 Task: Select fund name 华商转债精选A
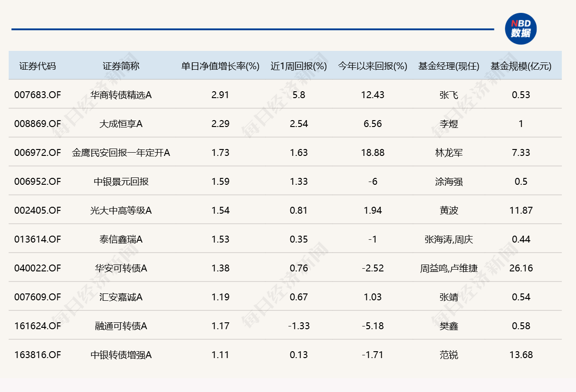[121, 95]
